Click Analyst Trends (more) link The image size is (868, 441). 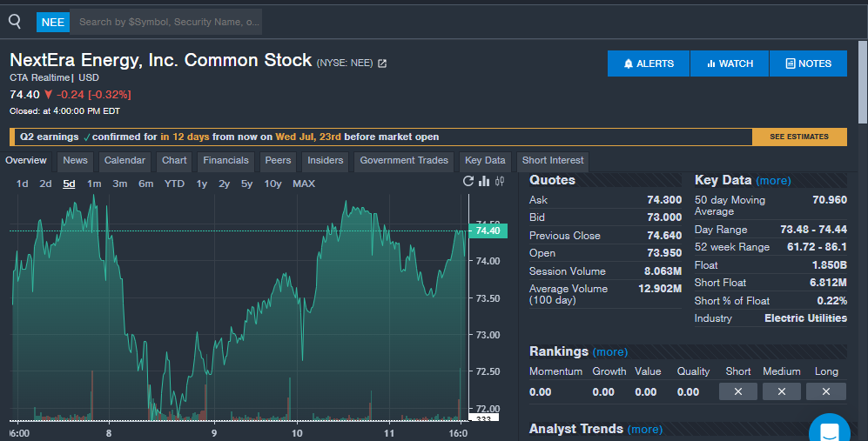click(x=645, y=430)
